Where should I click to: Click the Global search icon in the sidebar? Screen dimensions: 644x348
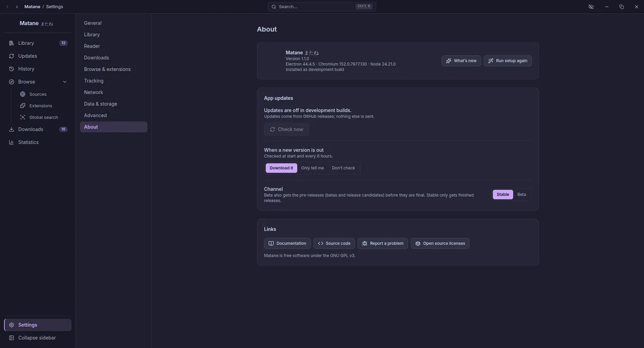click(23, 117)
